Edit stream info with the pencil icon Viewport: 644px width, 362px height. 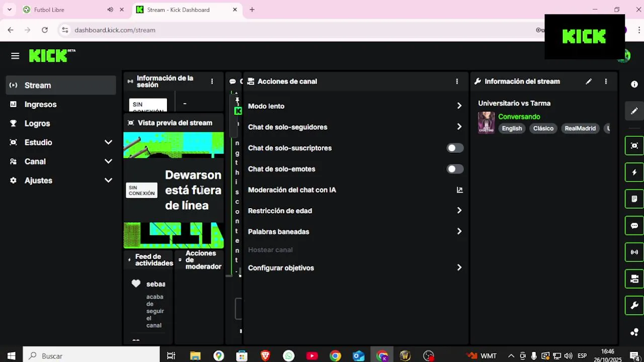[589, 81]
